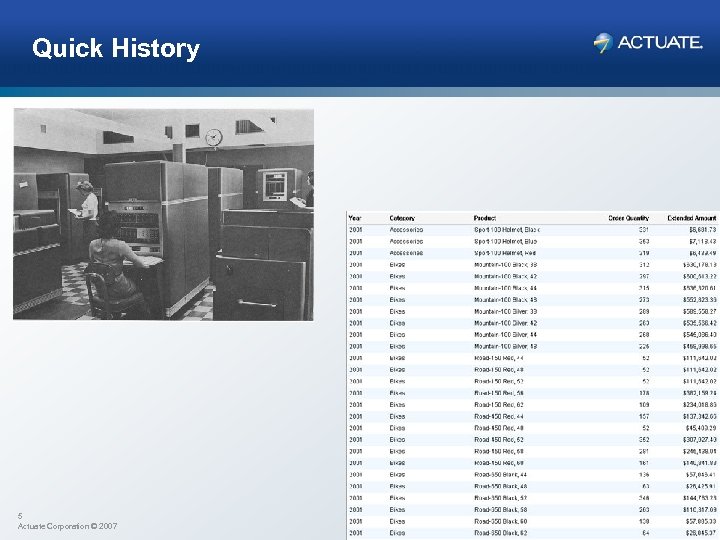Click extended amount in Road-650 Black, 44 row
The image size is (720, 540).
click(x=702, y=475)
